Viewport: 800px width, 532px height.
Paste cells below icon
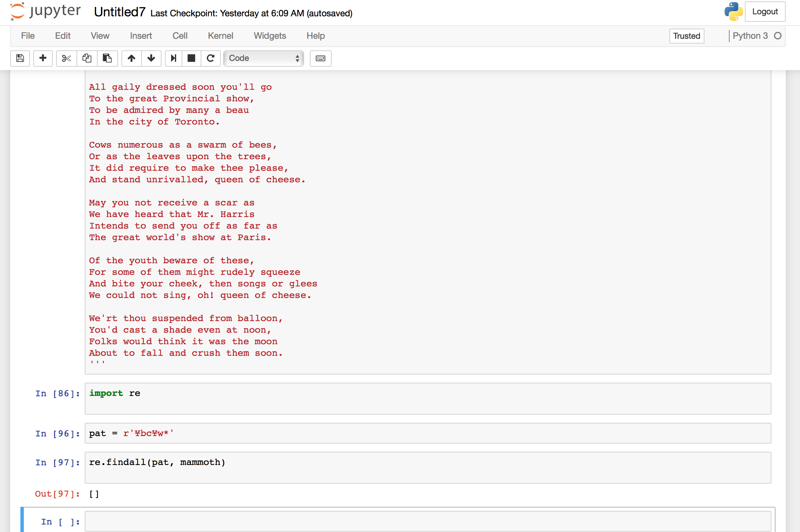point(107,58)
